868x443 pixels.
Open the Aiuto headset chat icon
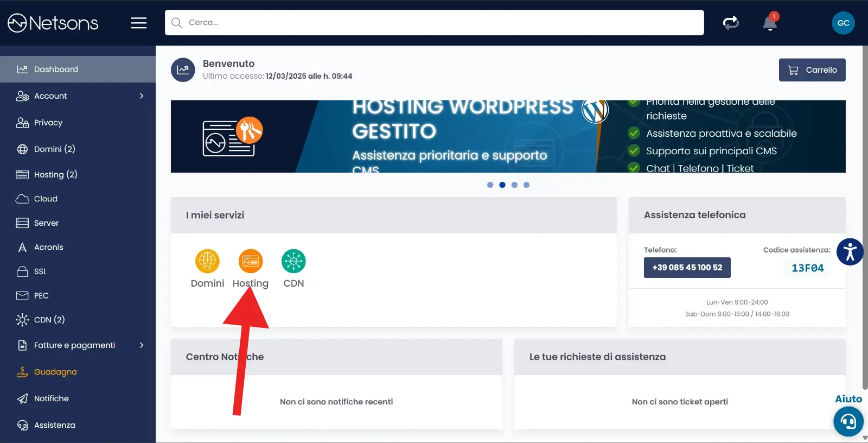pos(848,421)
